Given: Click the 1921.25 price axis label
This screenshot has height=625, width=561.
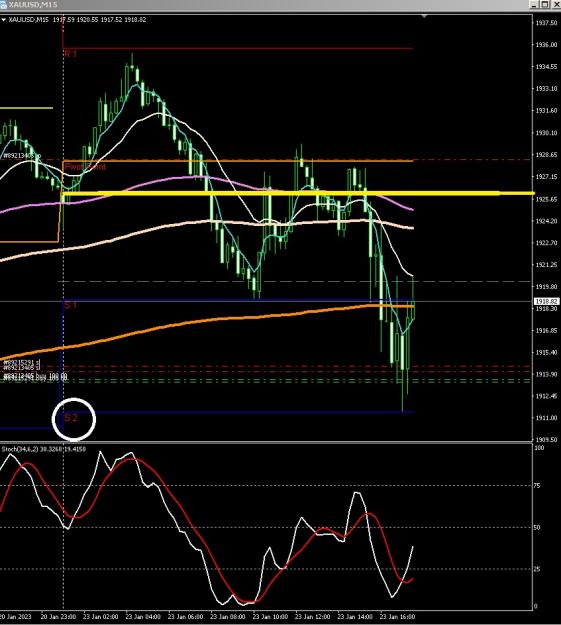Looking at the screenshot, I should coord(546,265).
